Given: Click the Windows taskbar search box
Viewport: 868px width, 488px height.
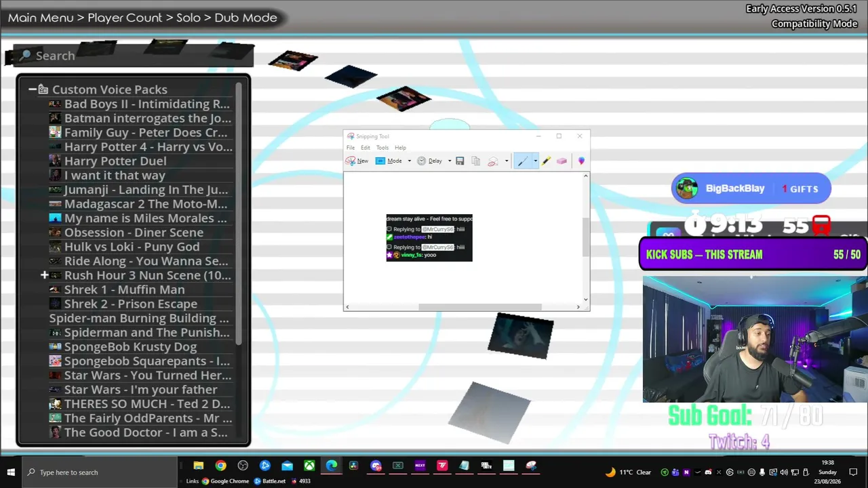Looking at the screenshot, I should tap(100, 472).
